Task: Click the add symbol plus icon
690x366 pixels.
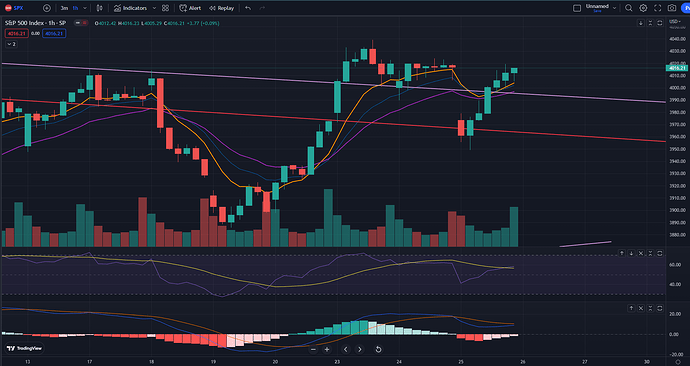Action: coord(47,8)
